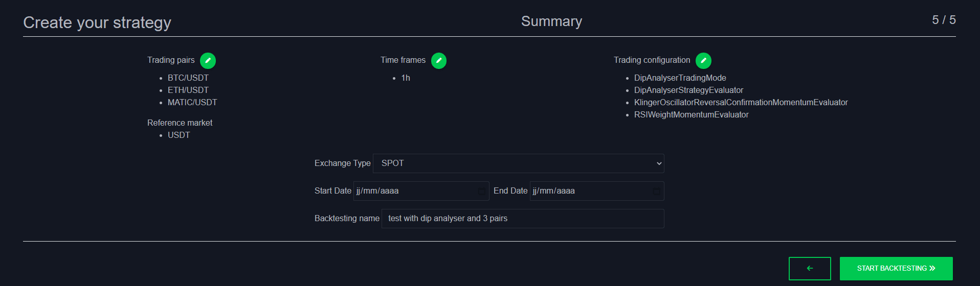Expand the Exchange Type SPOT dropdown
The width and height of the screenshot is (980, 286).
click(x=519, y=163)
